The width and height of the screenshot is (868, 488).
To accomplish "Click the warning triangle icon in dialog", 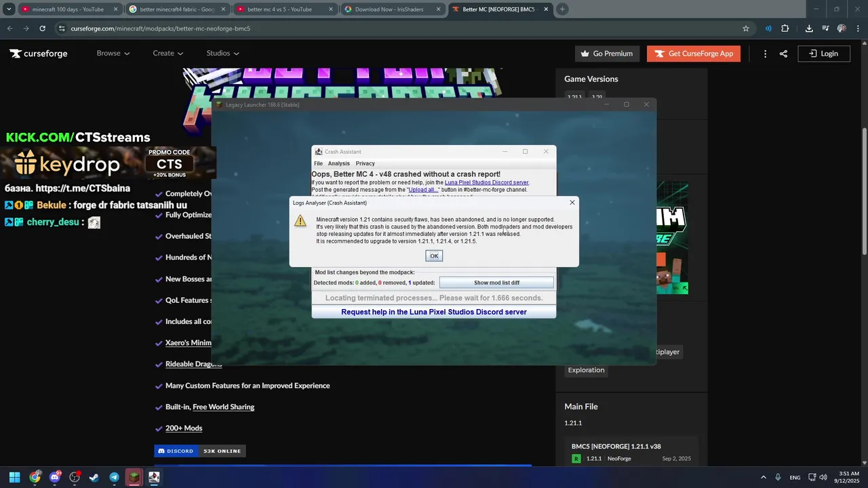I will coord(300,222).
